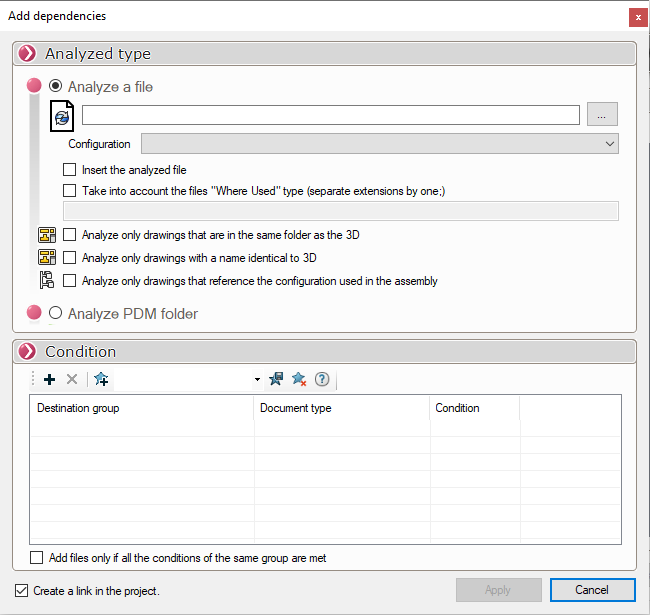Click the file refresh icon beside path field
The width and height of the screenshot is (650, 615).
pos(62,116)
